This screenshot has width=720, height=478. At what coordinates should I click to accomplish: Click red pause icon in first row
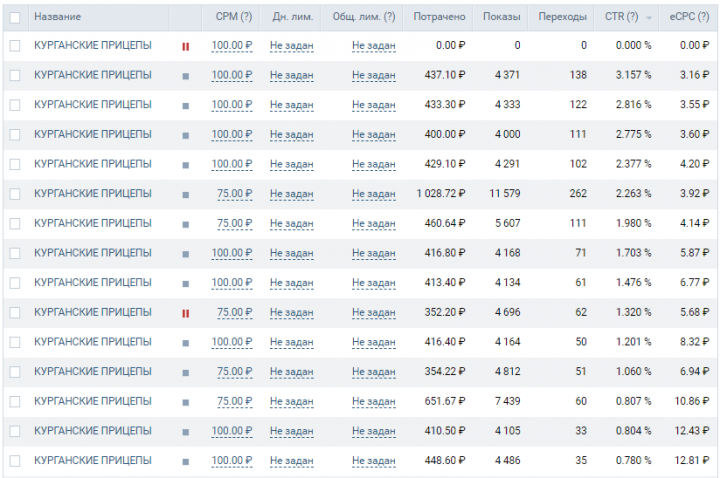[x=186, y=46]
